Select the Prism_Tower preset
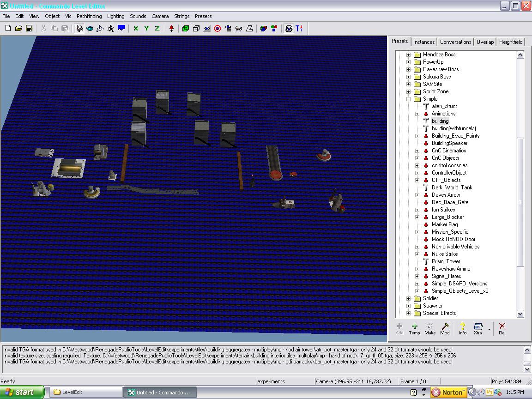 point(446,261)
